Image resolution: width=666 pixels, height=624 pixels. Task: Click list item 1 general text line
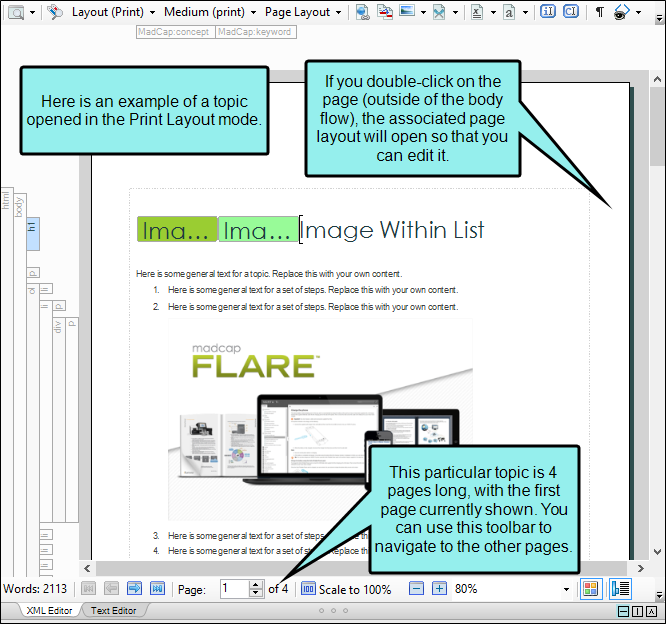point(313,290)
